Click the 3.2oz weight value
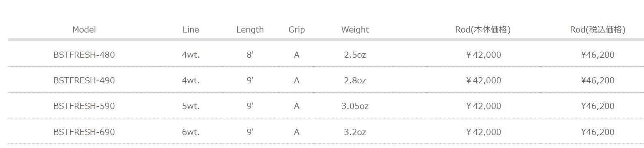Viewport: 644px width, 148px height. pos(355,132)
